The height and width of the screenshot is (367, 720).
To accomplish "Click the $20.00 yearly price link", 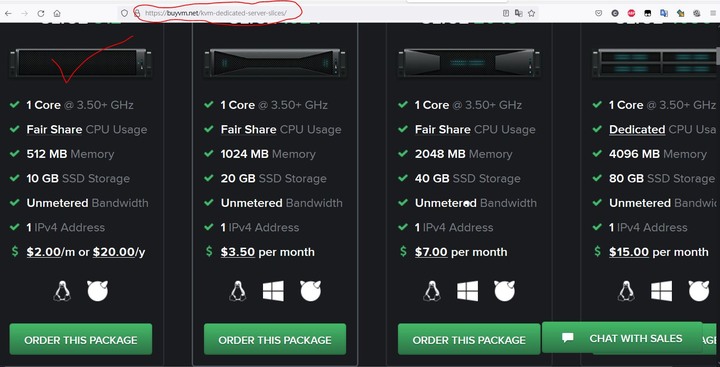I will pos(114,252).
